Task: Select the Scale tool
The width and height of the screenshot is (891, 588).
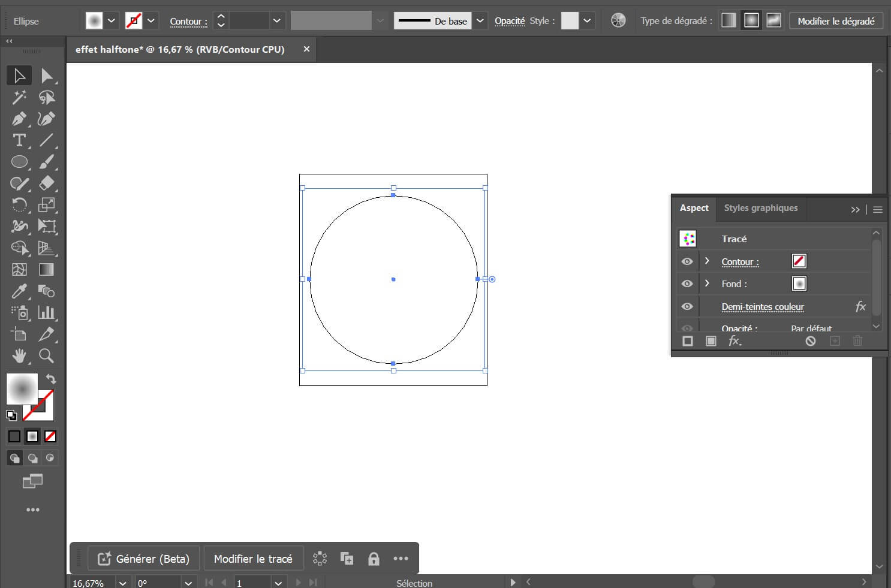Action: tap(47, 205)
